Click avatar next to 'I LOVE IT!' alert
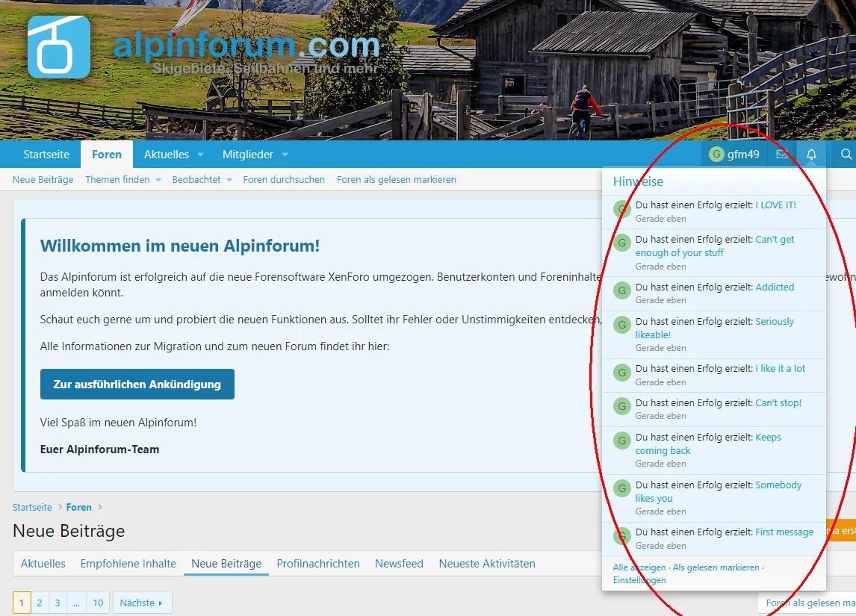This screenshot has height=616, width=856. click(621, 209)
